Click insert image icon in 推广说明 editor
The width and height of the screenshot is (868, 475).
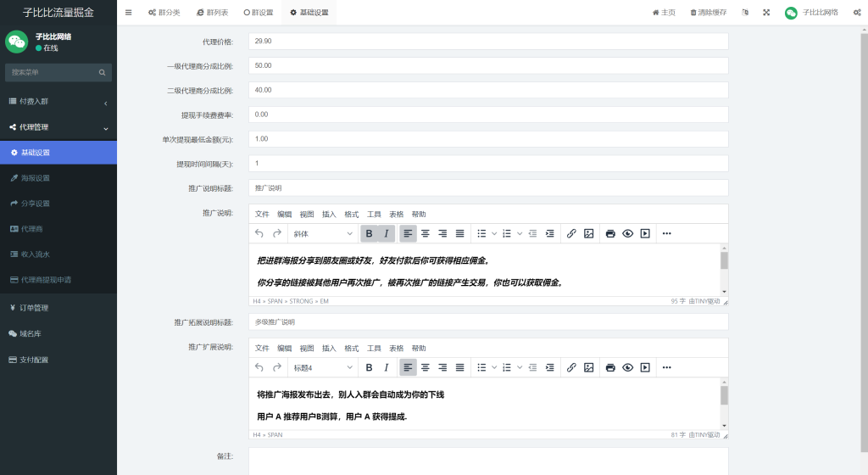[588, 233]
